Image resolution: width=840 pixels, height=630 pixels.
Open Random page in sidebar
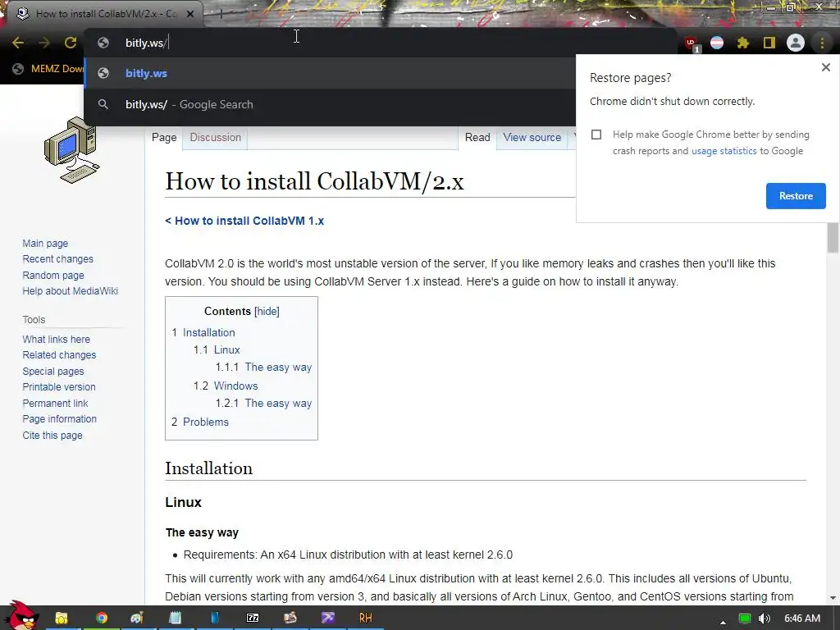click(x=53, y=276)
